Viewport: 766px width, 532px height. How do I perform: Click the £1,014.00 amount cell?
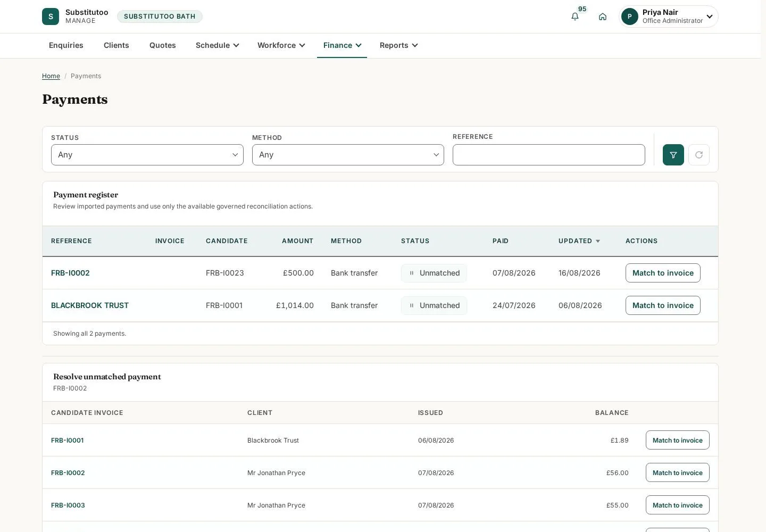[295, 305]
